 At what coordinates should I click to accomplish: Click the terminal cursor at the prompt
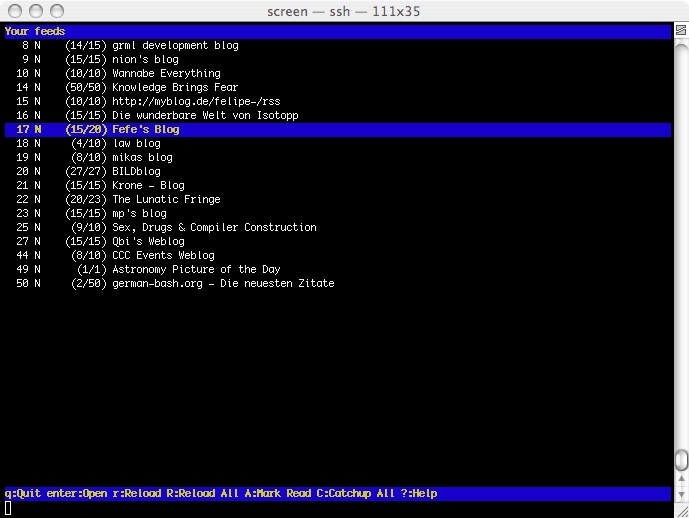(8, 508)
